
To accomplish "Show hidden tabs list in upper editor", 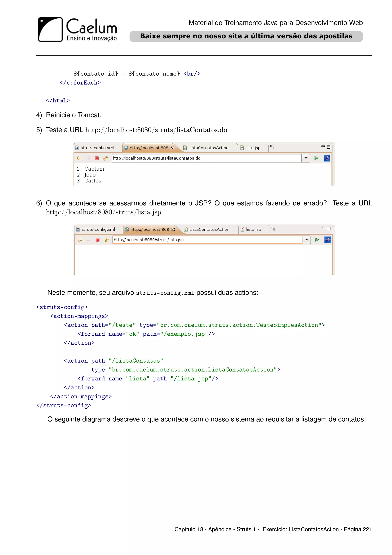I will 272,147.
